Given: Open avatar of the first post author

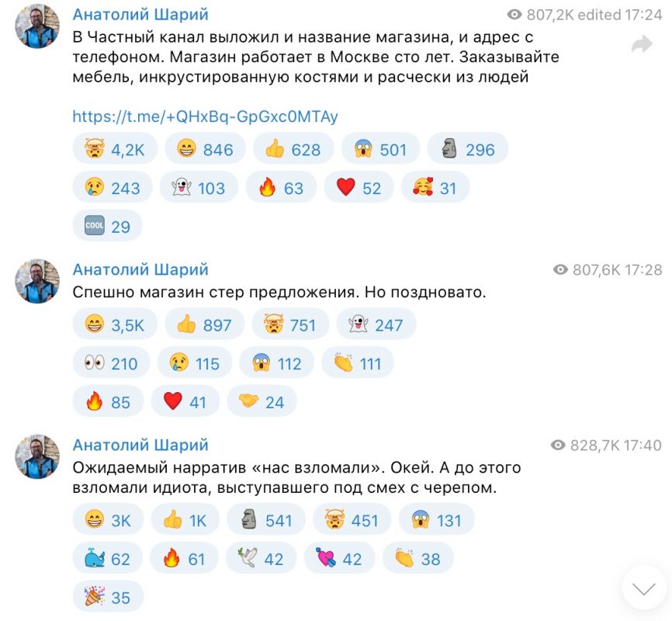Looking at the screenshot, I should click(x=37, y=26).
